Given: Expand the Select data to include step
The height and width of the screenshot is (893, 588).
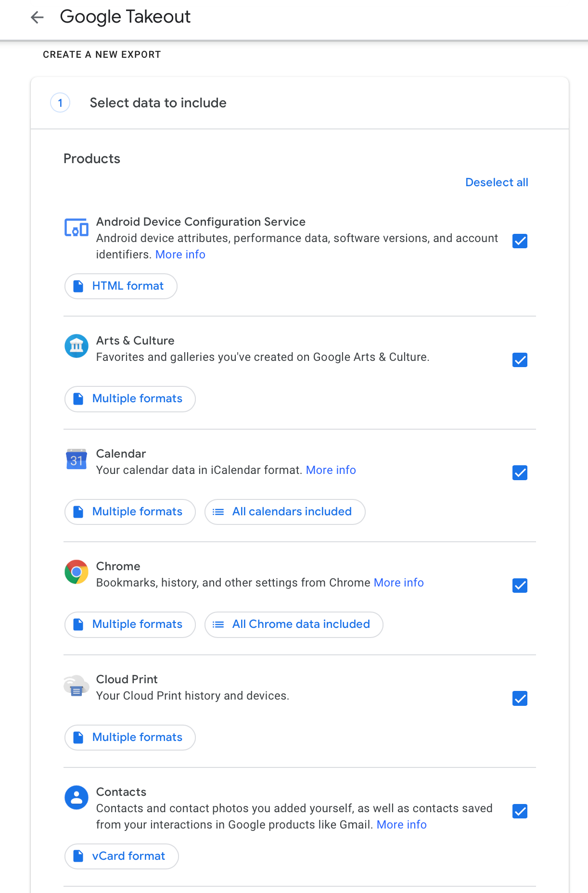Looking at the screenshot, I should [158, 103].
